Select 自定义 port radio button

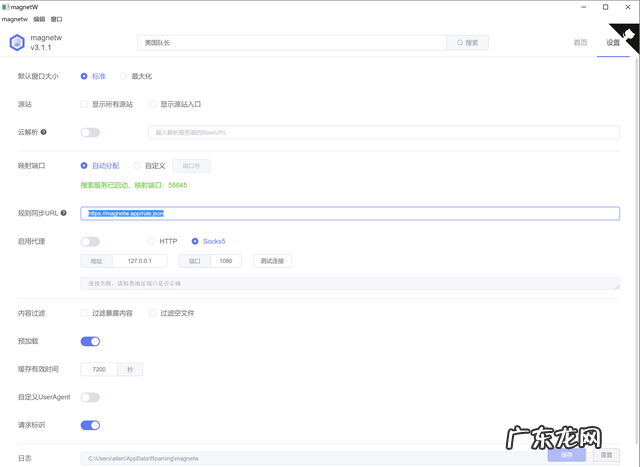pos(137,166)
